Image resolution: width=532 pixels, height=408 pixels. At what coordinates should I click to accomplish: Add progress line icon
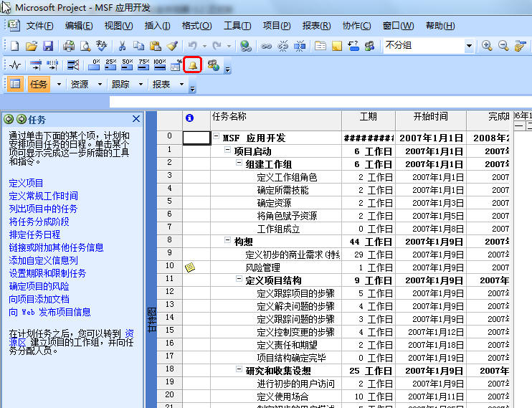[73, 65]
